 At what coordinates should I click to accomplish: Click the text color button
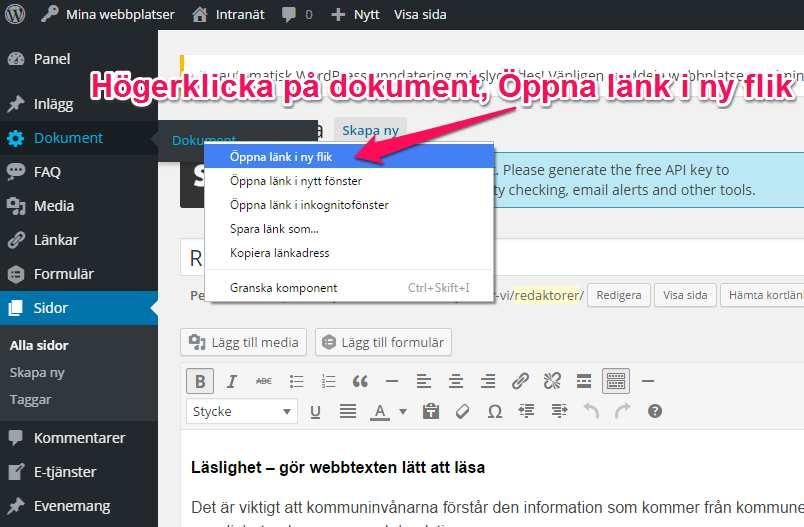pos(379,411)
